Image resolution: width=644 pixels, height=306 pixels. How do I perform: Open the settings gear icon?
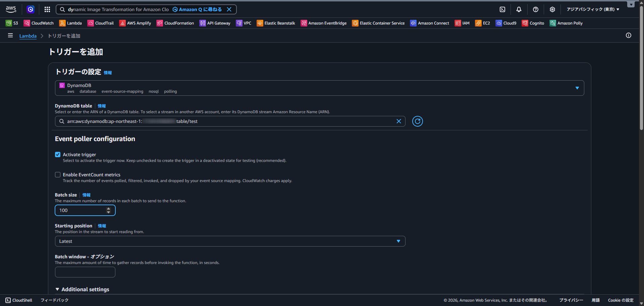tap(552, 9)
